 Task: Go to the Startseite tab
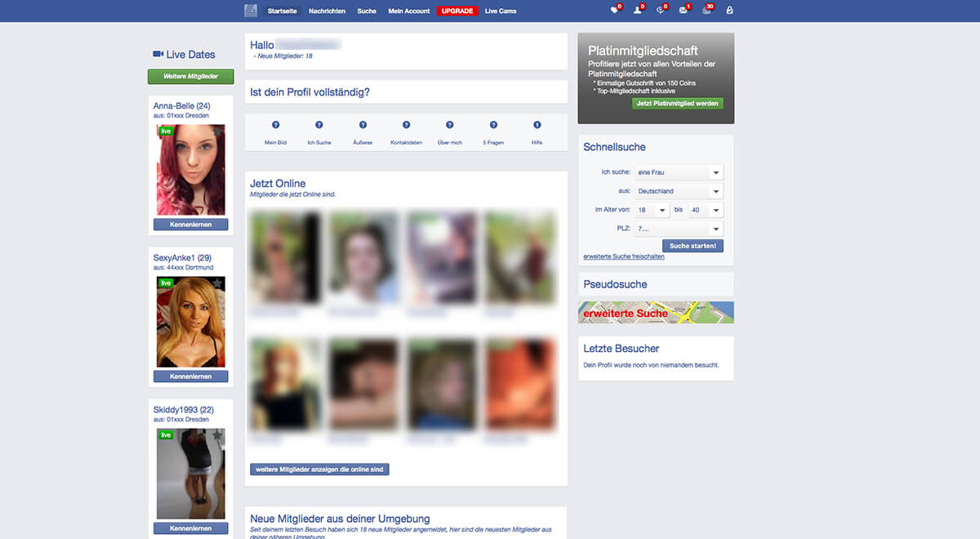[283, 11]
